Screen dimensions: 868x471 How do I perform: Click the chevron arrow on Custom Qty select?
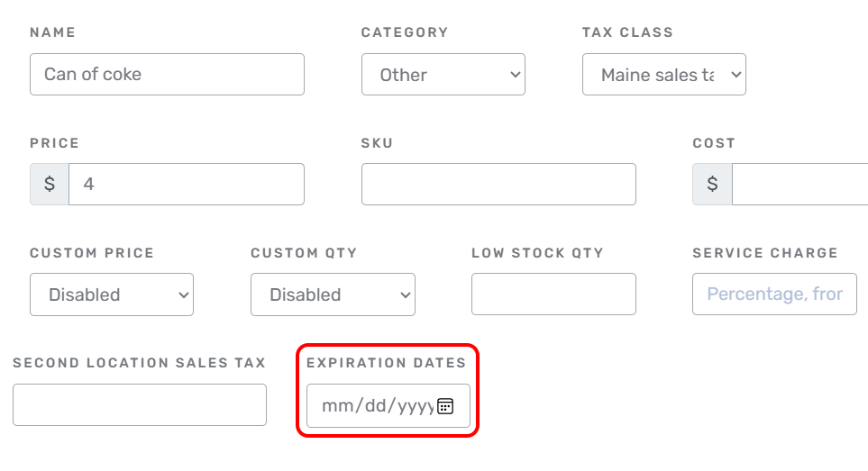tap(406, 295)
